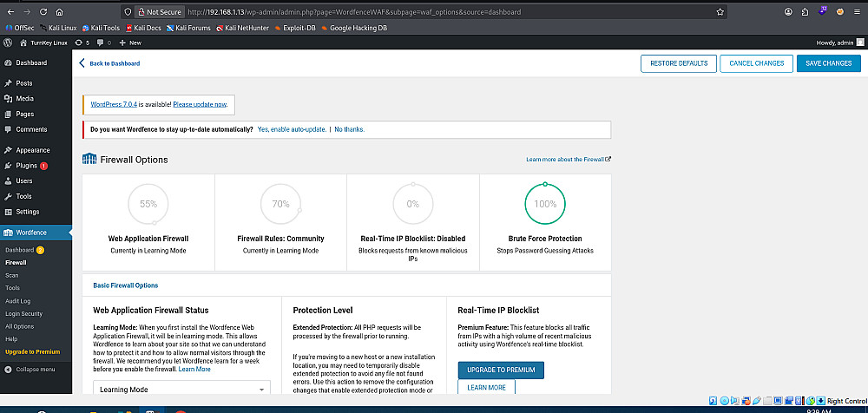Click Yes, enable auto-update link

(x=292, y=129)
